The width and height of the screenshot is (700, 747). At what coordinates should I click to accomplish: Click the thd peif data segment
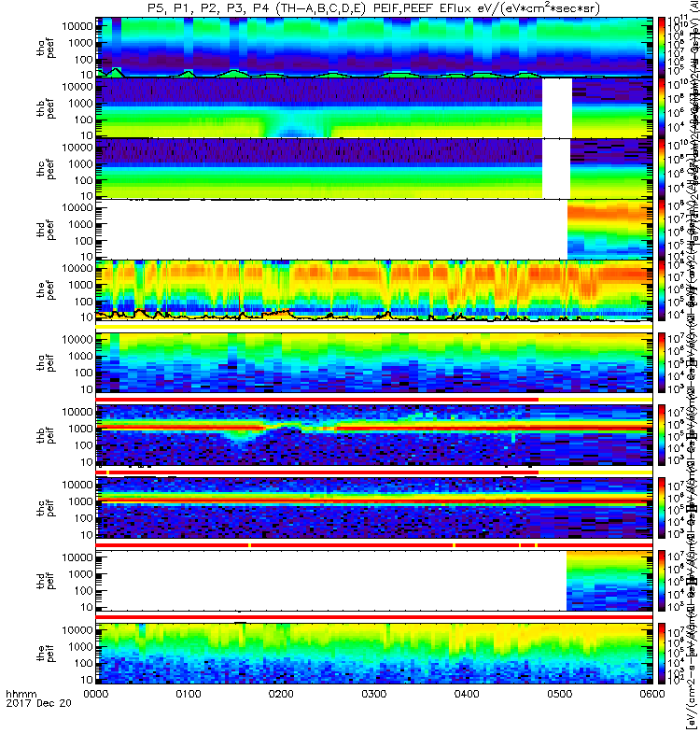[609, 581]
